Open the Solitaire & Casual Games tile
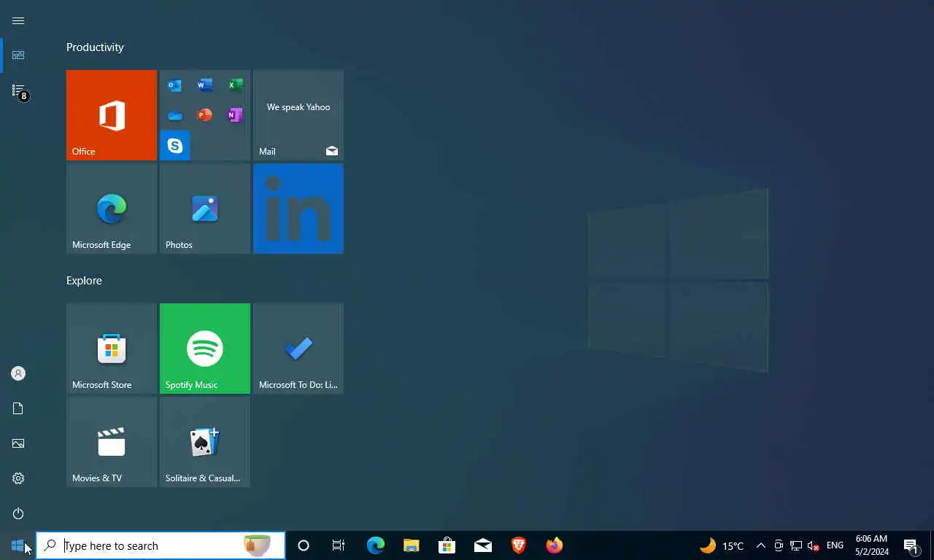Screen dimensions: 934x560 click(205, 442)
